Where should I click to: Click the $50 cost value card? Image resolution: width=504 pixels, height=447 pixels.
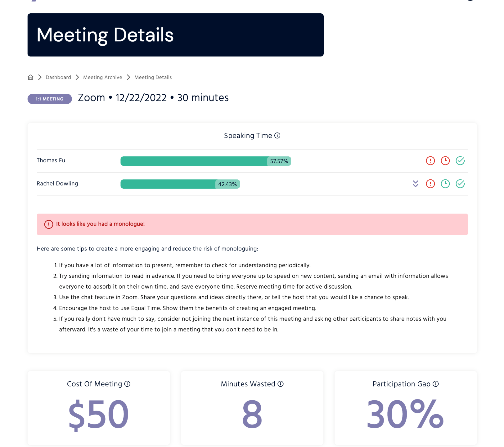coord(99,408)
